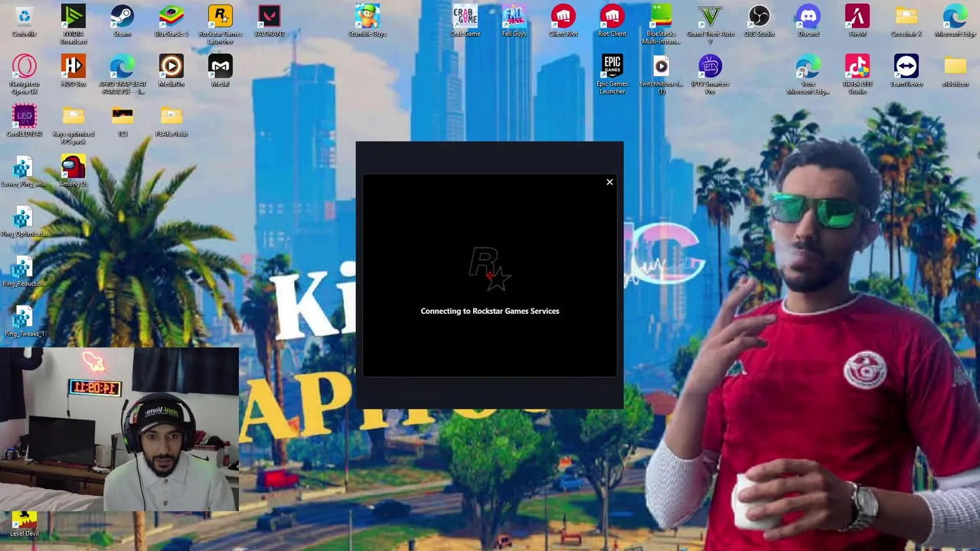The height and width of the screenshot is (551, 980).
Task: Click the 'Connecting to Rockstar Games Services' text
Action: (490, 311)
